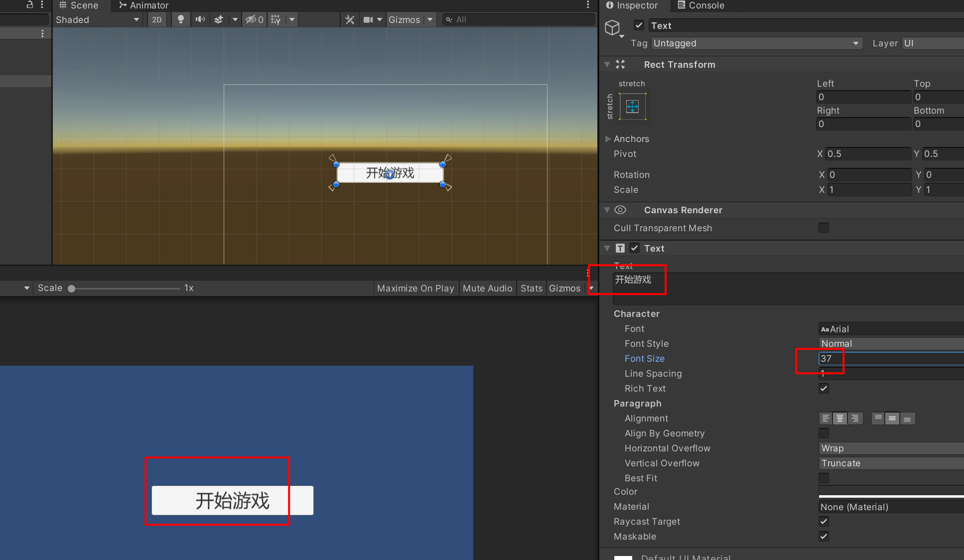Enable Align By Geometry checkbox

tap(824, 433)
